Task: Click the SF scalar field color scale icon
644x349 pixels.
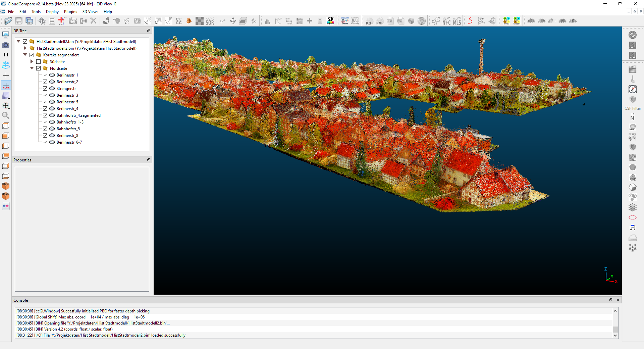Action: [330, 21]
